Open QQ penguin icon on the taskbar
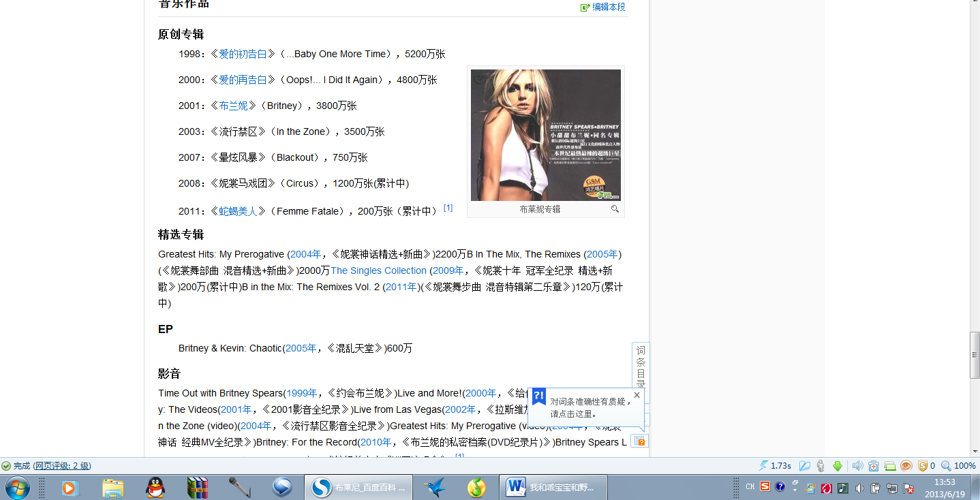The height and width of the screenshot is (500, 980). coord(155,488)
